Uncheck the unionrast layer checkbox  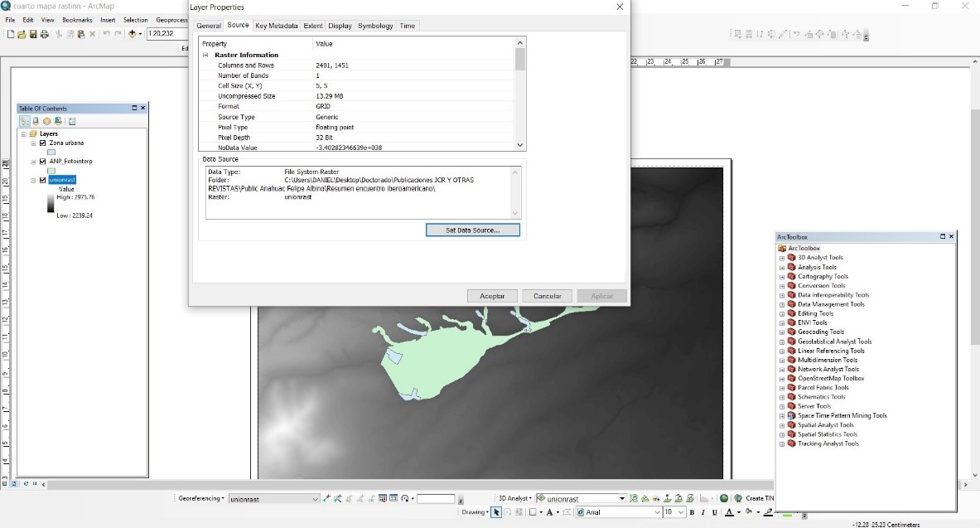tap(42, 180)
